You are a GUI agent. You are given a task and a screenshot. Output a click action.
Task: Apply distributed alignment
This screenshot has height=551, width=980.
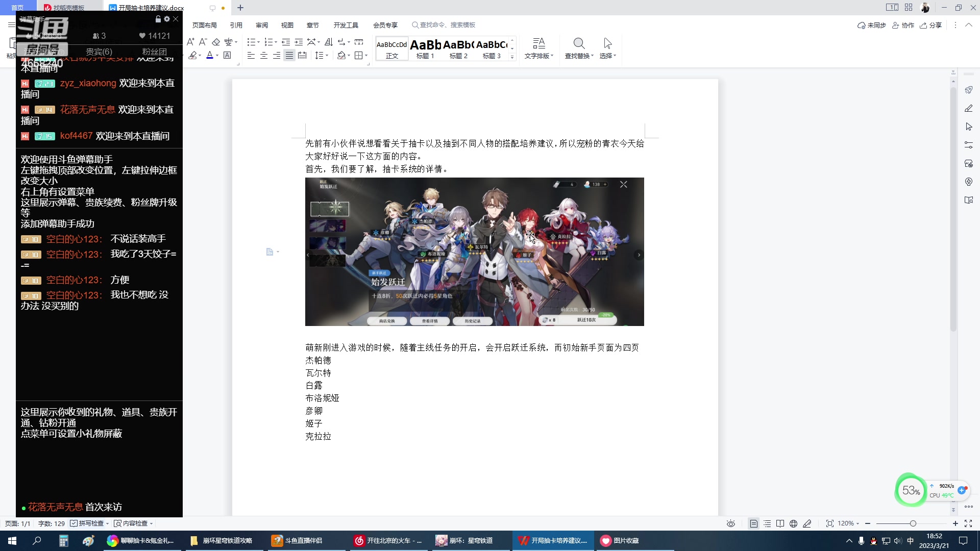click(x=302, y=55)
